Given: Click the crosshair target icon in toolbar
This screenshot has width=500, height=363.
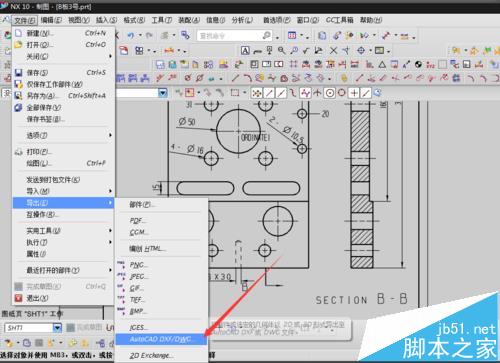Looking at the screenshot, I should 361,51.
